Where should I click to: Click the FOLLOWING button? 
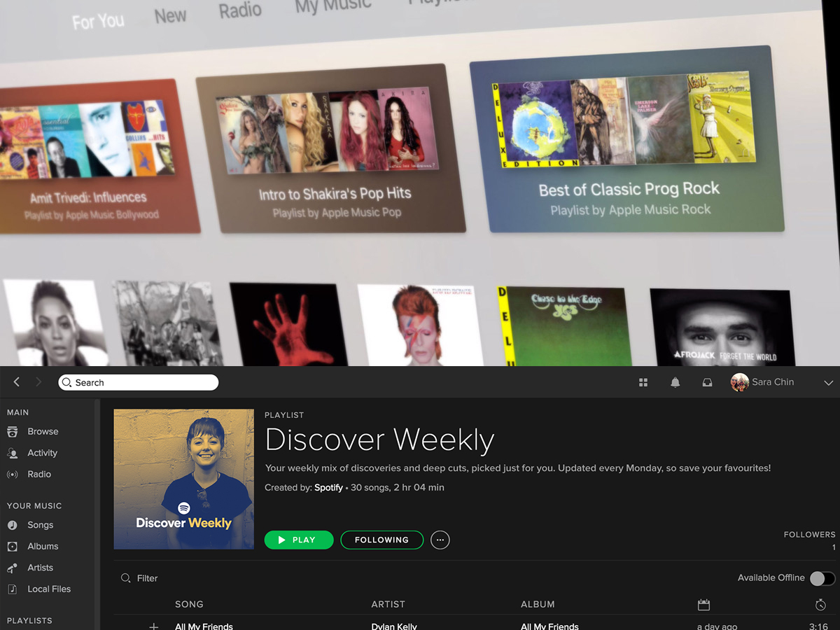pos(381,540)
